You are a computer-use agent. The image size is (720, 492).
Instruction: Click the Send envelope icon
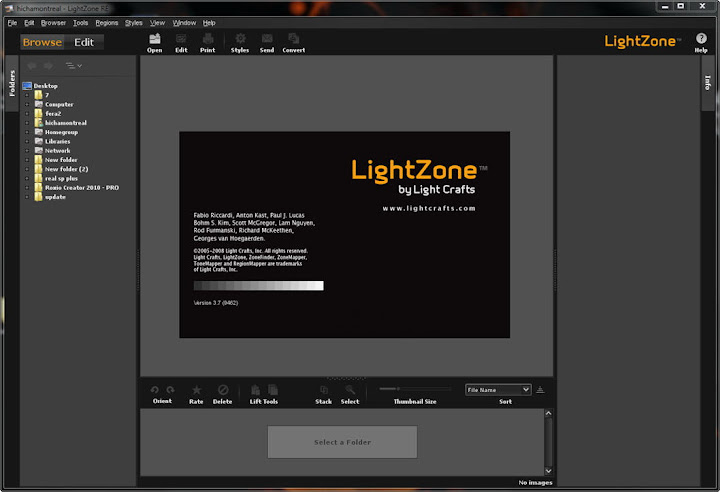coord(267,39)
